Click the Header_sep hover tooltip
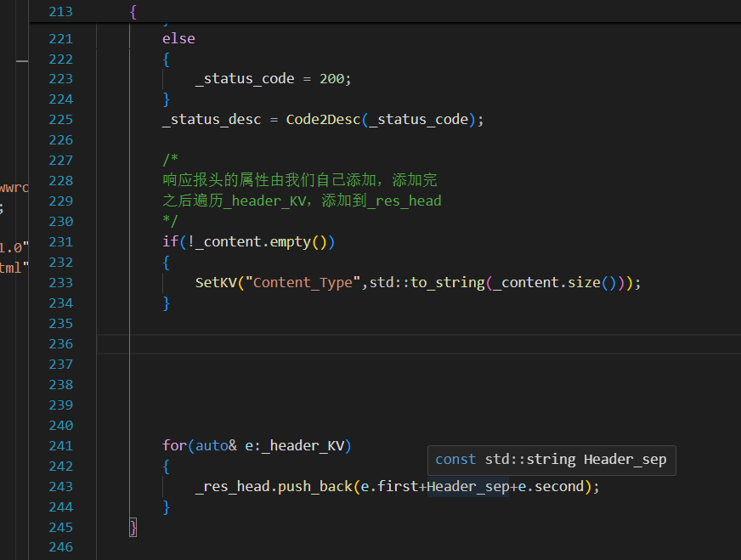The width and height of the screenshot is (741, 560). (x=551, y=460)
